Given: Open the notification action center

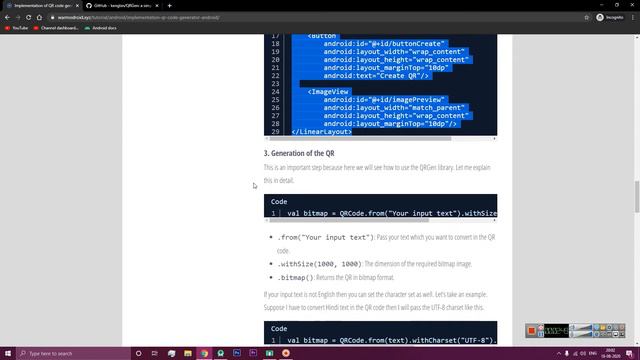Looking at the screenshot, I should coord(629,353).
